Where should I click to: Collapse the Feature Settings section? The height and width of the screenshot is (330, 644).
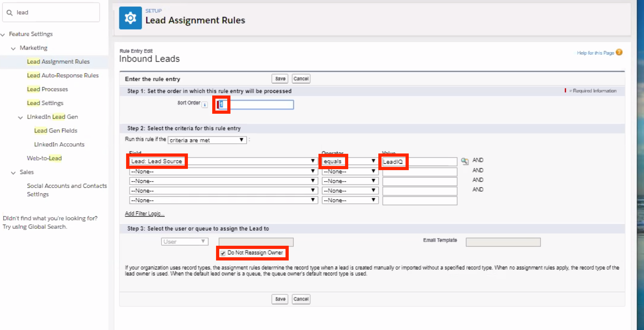[x=3, y=35]
